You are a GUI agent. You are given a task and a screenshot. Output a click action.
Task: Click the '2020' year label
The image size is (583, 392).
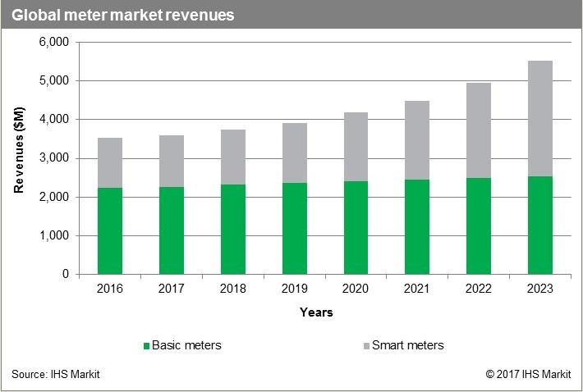[356, 289]
